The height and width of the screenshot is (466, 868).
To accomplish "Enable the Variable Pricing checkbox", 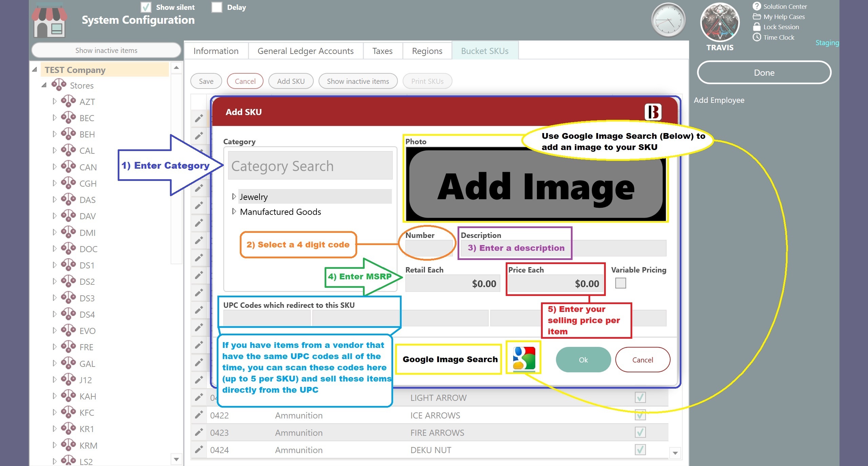I will [x=620, y=283].
